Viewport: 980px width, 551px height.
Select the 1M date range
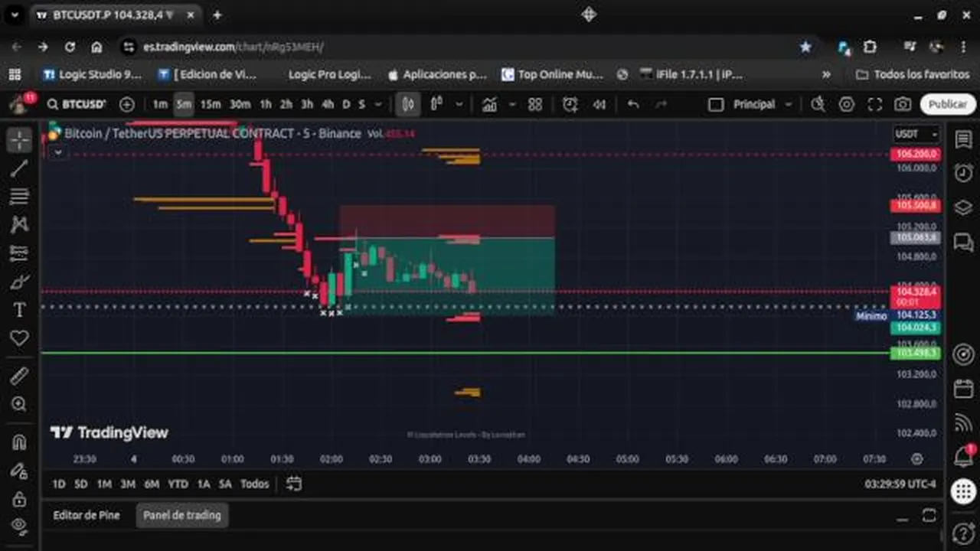[104, 484]
